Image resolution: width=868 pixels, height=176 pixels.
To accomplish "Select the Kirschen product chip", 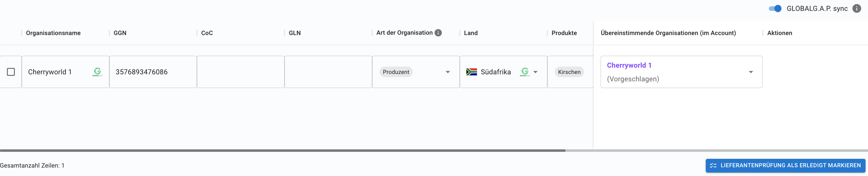I will point(569,72).
